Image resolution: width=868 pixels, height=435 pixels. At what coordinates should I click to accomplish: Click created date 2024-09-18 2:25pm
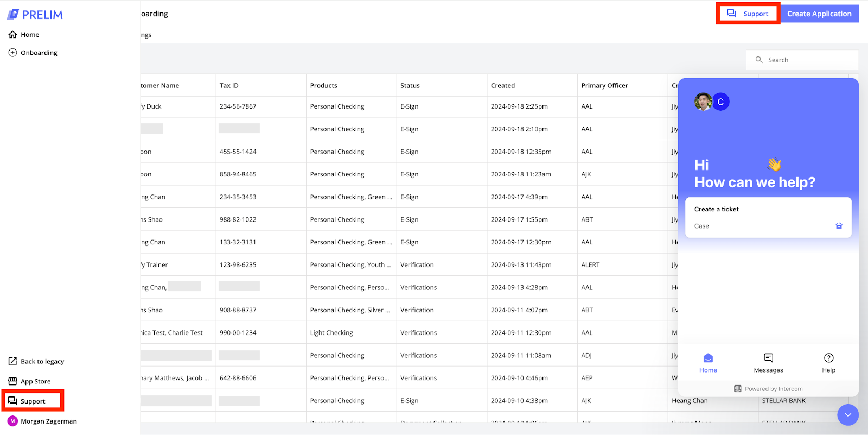point(519,106)
